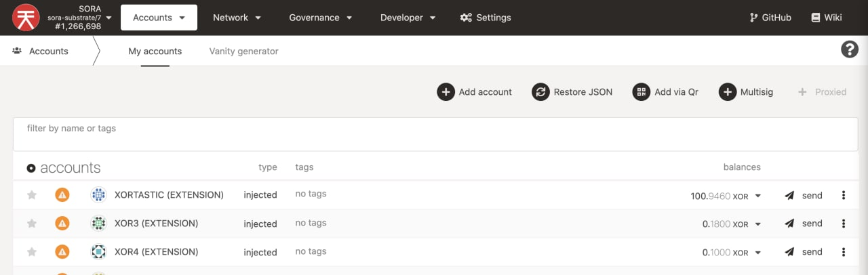Switch to the Vanity generator tab
Viewport: 868px width, 275px height.
point(243,51)
